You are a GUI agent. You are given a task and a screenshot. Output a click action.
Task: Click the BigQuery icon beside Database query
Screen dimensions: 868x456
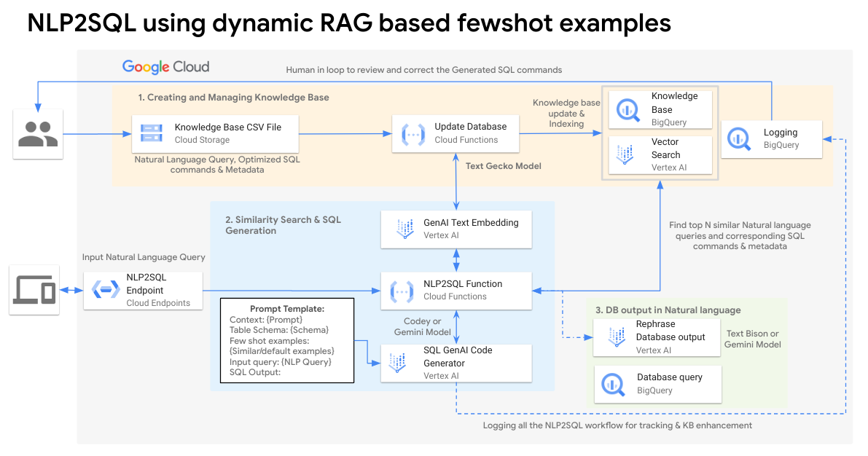[x=613, y=383]
